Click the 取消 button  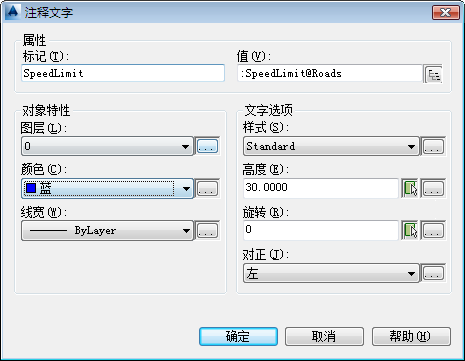coord(324,336)
